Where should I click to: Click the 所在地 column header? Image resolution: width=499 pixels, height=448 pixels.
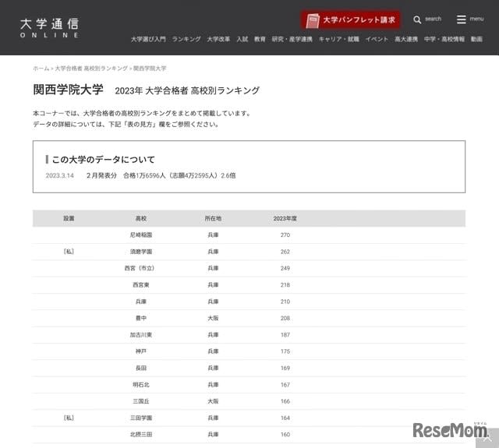213,218
